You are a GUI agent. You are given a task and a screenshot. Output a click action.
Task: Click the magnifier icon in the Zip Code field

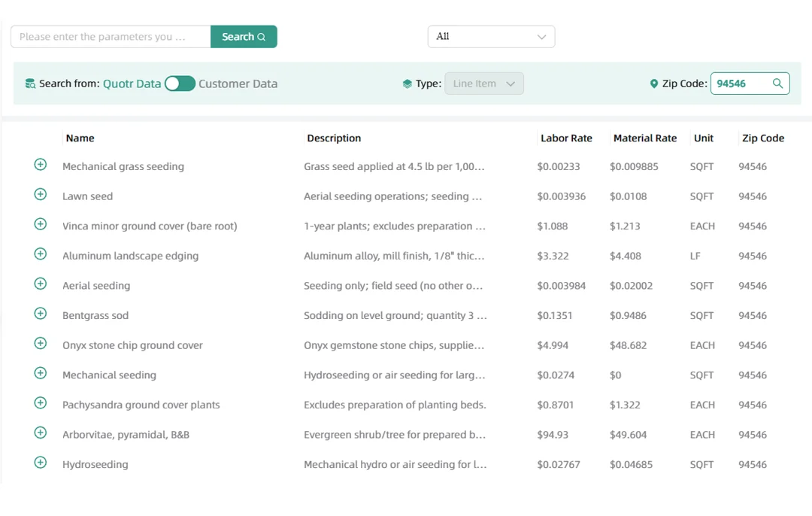(778, 83)
